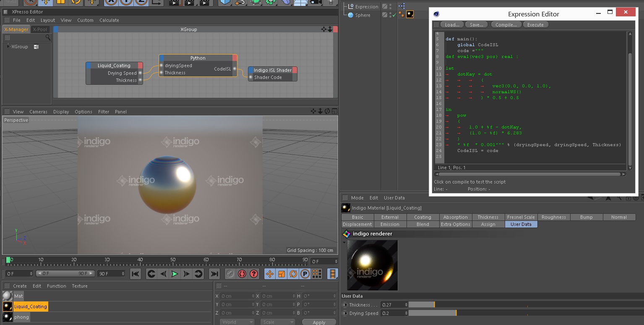644x325 pixels.
Task: Click the Compile... button
Action: click(x=506, y=25)
